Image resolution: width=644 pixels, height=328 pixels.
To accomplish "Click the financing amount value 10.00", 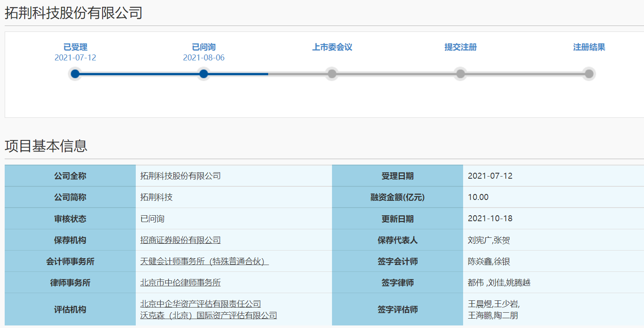I will point(478,197).
